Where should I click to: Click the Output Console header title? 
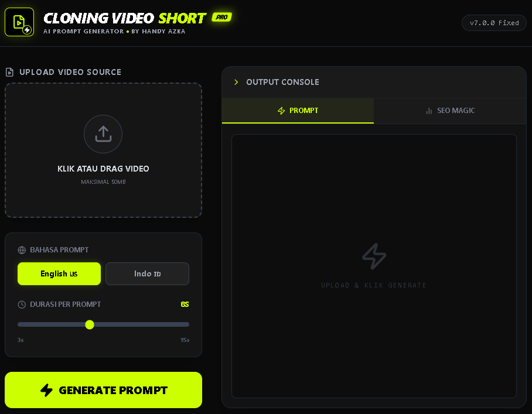pyautogui.click(x=282, y=82)
